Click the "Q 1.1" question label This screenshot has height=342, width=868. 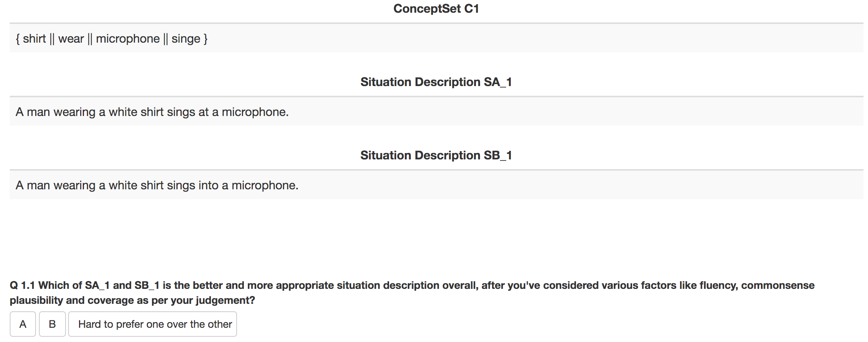pos(22,285)
